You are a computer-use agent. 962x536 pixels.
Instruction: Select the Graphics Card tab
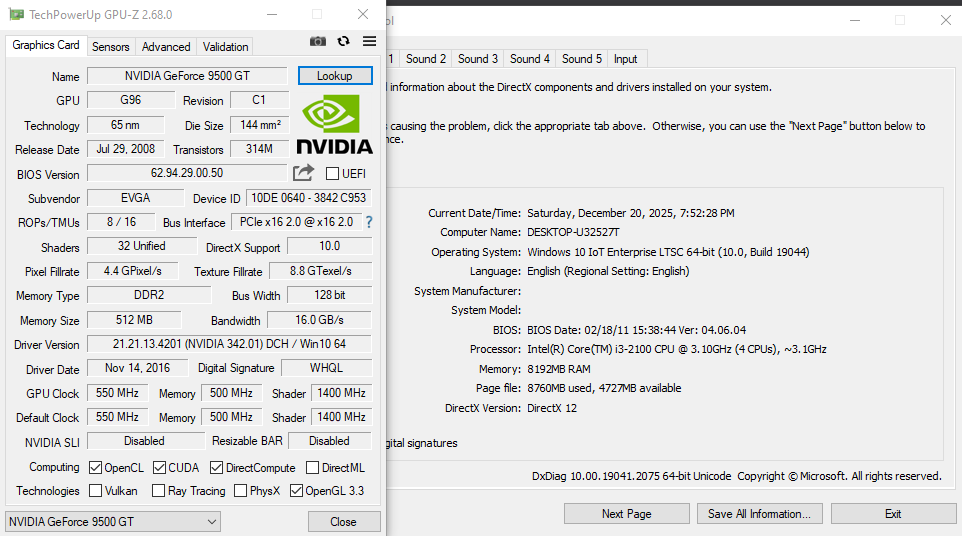click(46, 45)
